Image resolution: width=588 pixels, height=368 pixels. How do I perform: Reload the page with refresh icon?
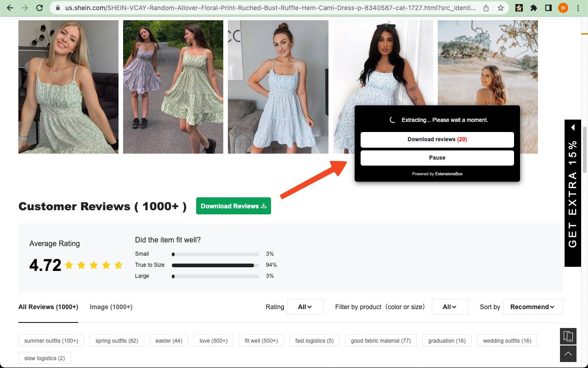[40, 8]
